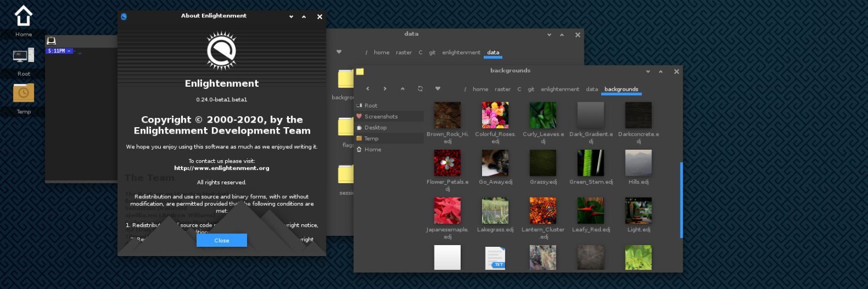Select the TXT document file icon

495,258
